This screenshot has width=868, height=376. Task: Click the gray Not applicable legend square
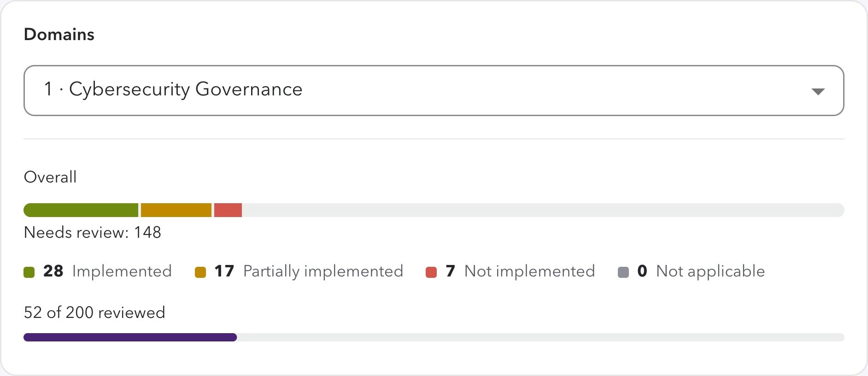coord(623,272)
